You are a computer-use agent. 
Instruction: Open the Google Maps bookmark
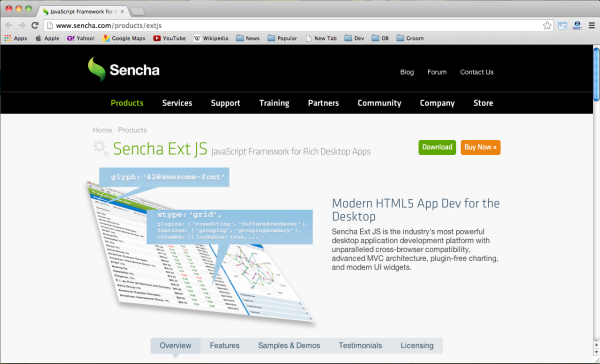point(124,38)
